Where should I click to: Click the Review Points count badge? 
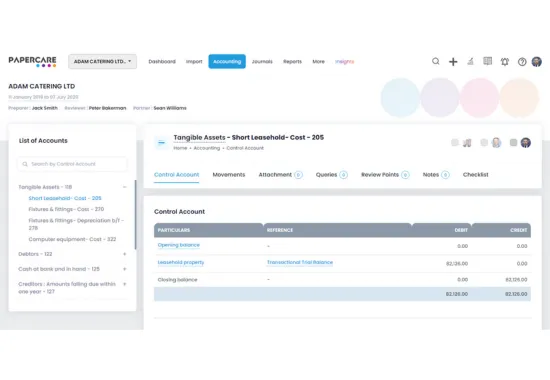pyautogui.click(x=405, y=175)
